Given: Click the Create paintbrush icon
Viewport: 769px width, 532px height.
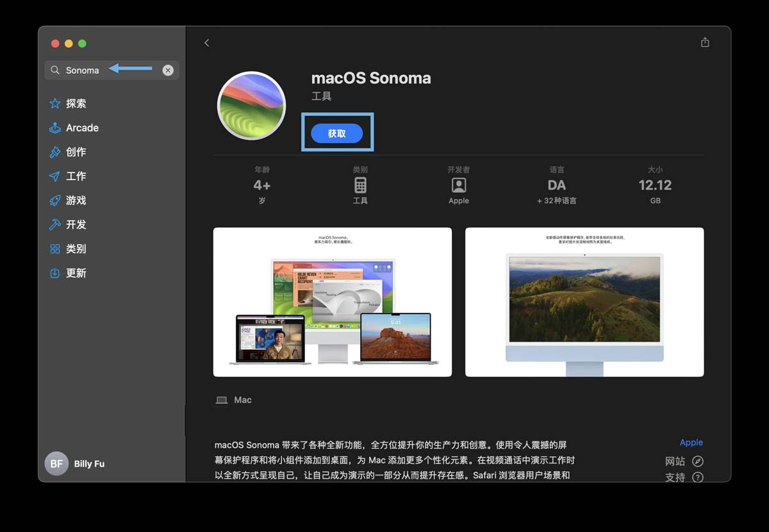Looking at the screenshot, I should pos(55,152).
